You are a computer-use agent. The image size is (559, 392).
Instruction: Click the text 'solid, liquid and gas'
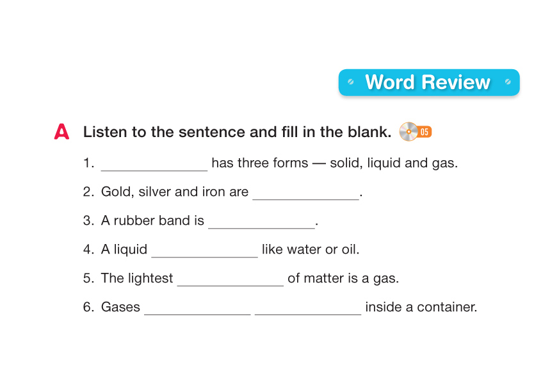394,163
